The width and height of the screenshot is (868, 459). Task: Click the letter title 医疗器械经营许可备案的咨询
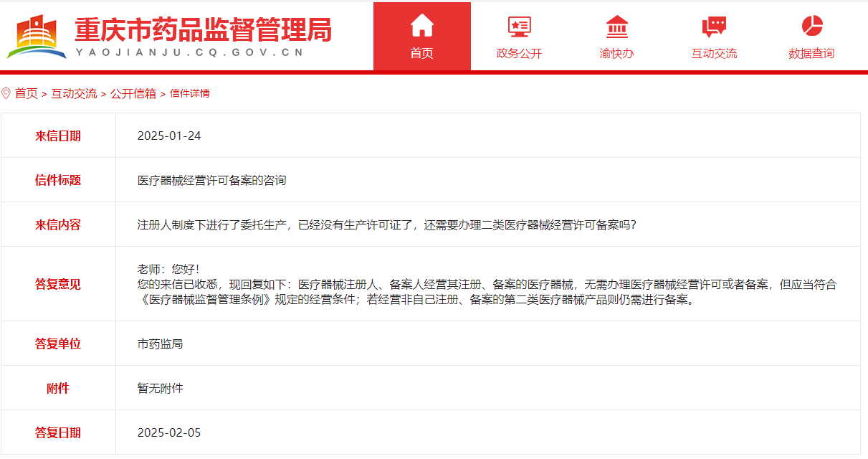pyautogui.click(x=211, y=180)
